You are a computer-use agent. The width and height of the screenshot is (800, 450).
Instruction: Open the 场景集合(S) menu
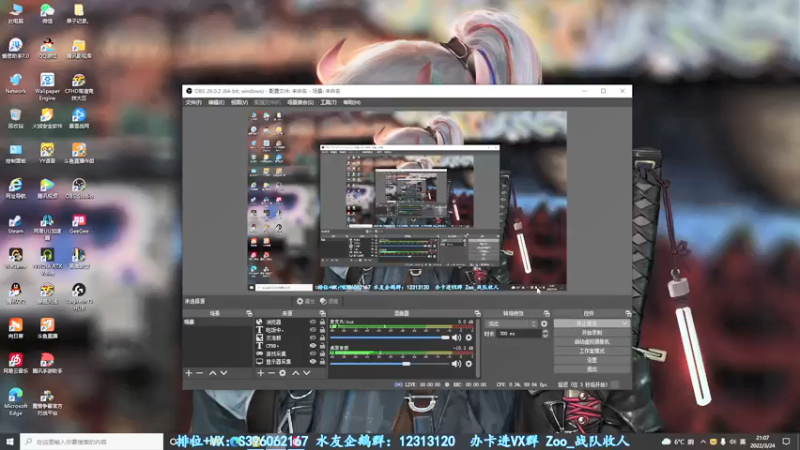pyautogui.click(x=300, y=102)
